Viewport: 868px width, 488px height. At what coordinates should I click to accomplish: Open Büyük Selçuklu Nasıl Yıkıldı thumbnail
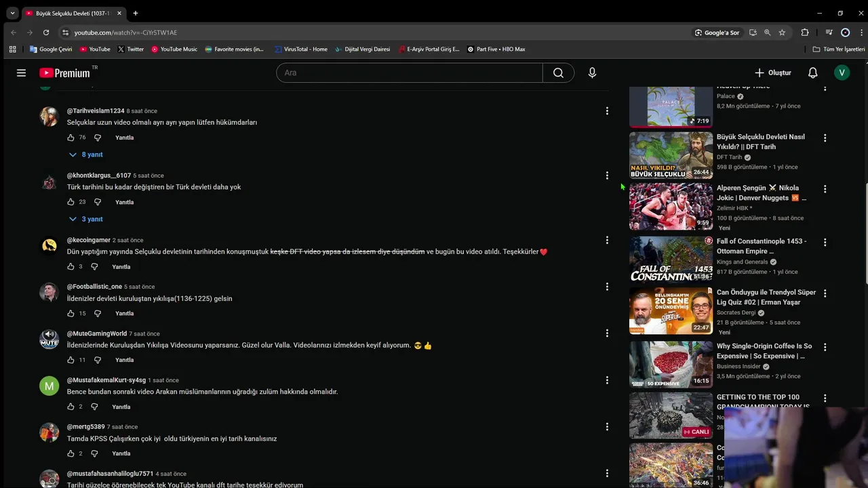[x=671, y=155]
